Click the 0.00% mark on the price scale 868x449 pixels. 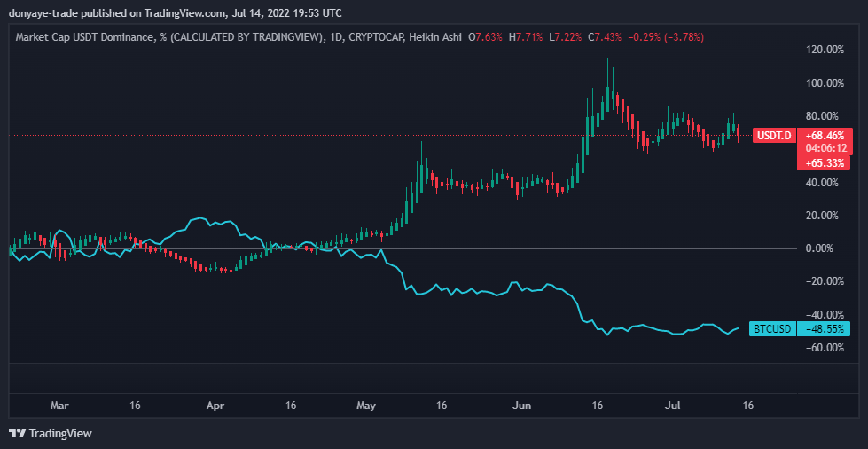coord(825,248)
